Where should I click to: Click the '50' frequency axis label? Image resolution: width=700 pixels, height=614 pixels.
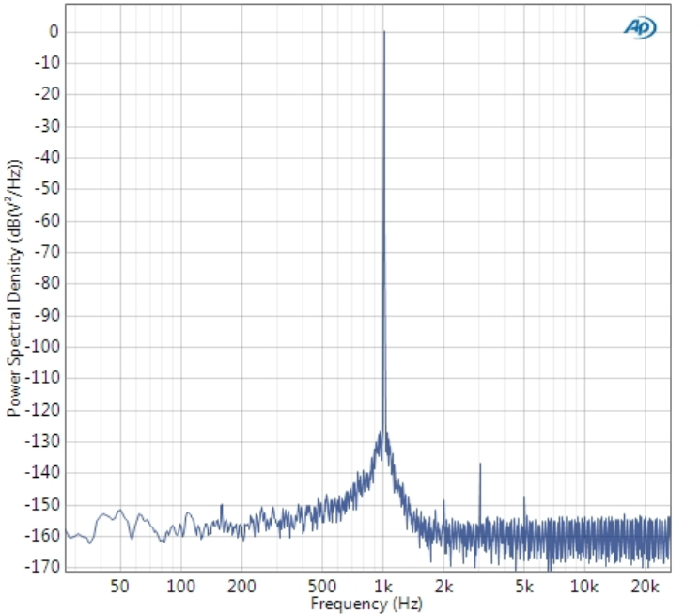[119, 586]
